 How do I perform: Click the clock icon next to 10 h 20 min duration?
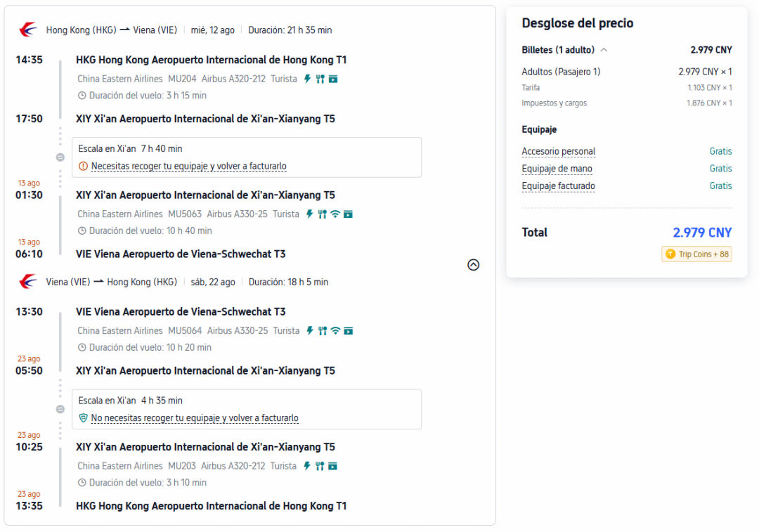82,348
